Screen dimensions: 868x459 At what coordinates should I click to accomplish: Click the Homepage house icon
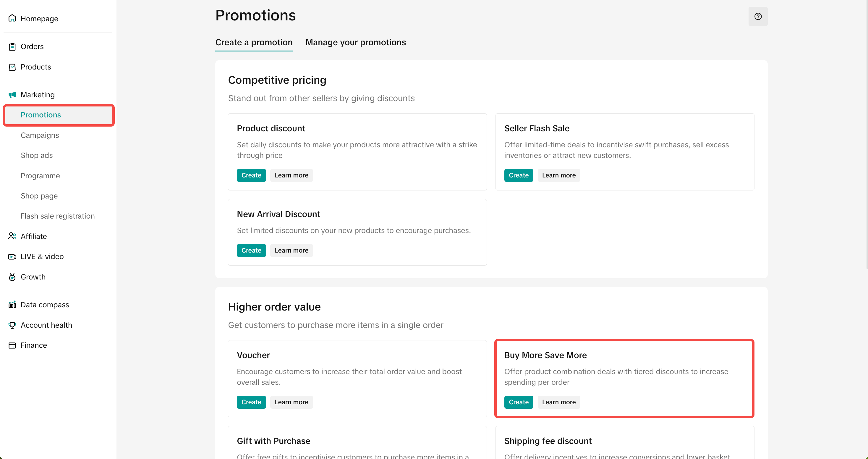click(12, 18)
